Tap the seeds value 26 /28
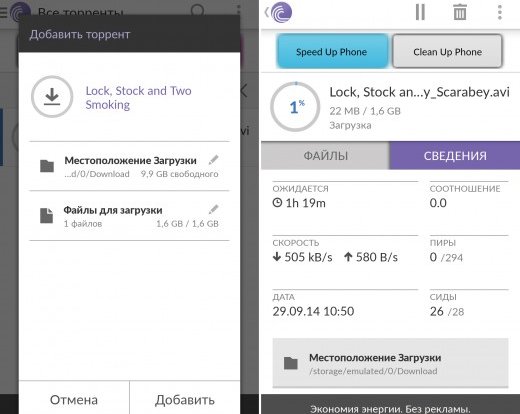Image resolution: width=520 pixels, height=414 pixels. (447, 312)
